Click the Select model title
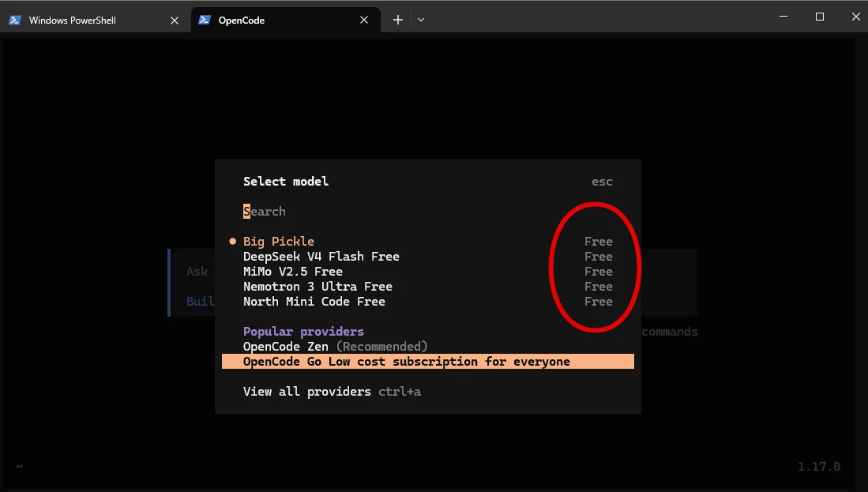The image size is (868, 492). (286, 181)
